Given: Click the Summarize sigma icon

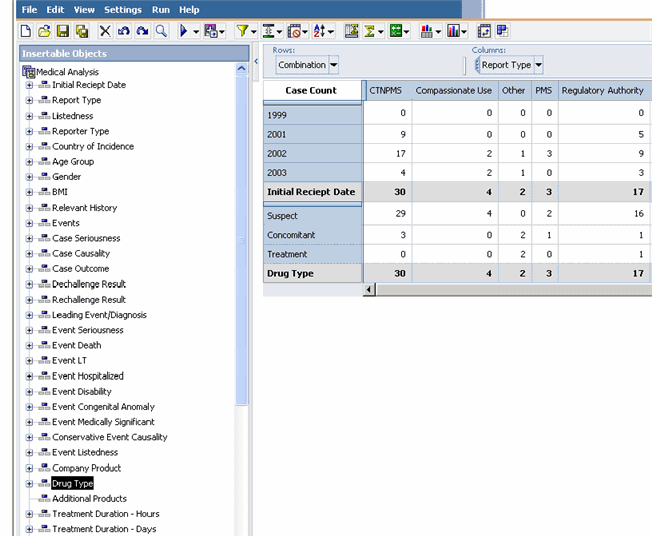Looking at the screenshot, I should (369, 31).
